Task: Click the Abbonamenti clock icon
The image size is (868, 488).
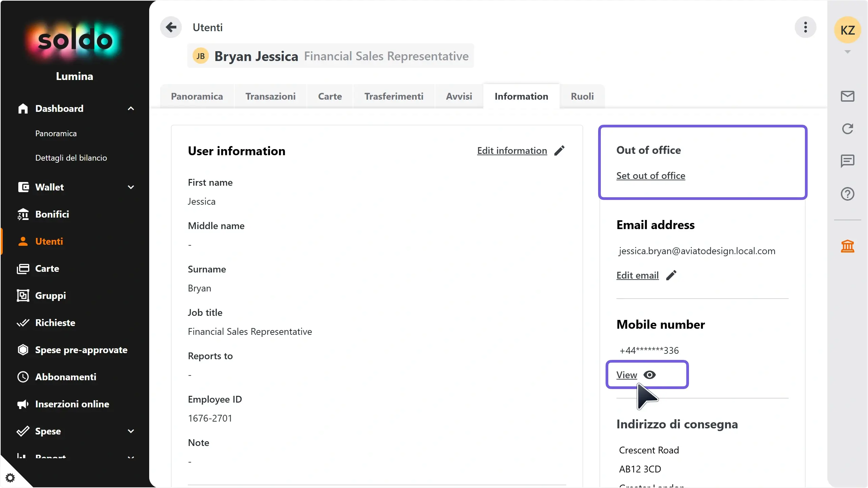Action: [x=23, y=377]
